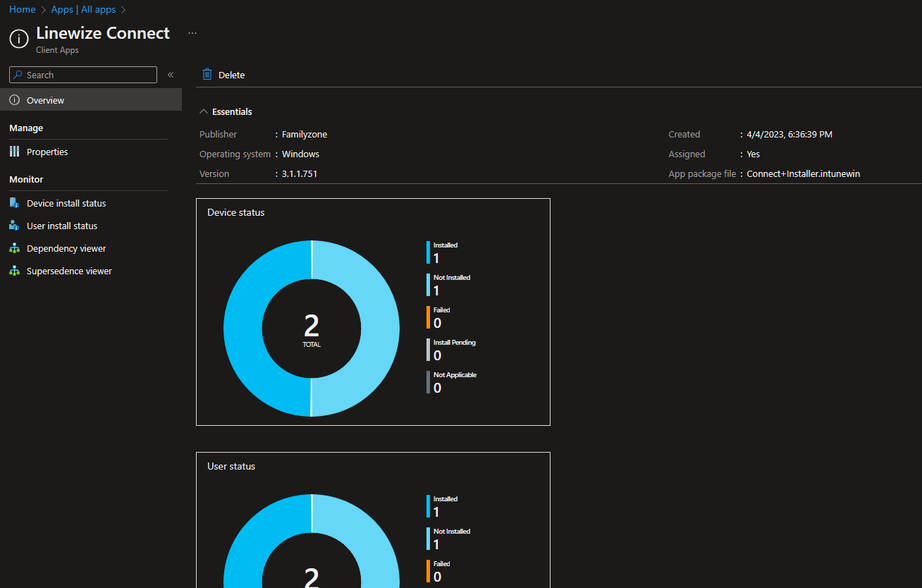Click Device status Failed orange swatch
The height and width of the screenshot is (588, 922).
coord(428,317)
